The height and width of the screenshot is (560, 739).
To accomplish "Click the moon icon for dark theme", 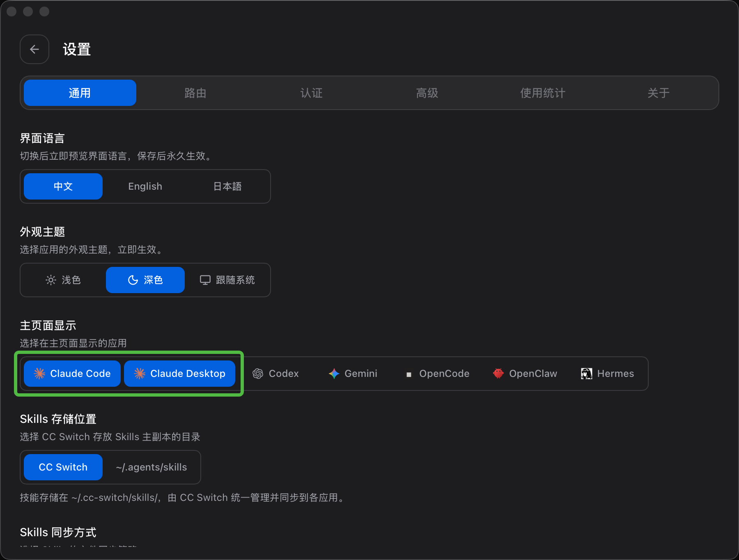I will 133,280.
